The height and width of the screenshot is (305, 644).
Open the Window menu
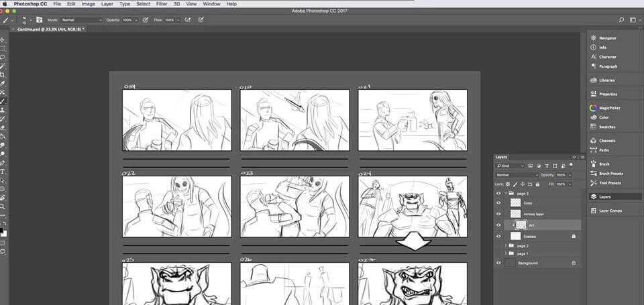coord(211,4)
